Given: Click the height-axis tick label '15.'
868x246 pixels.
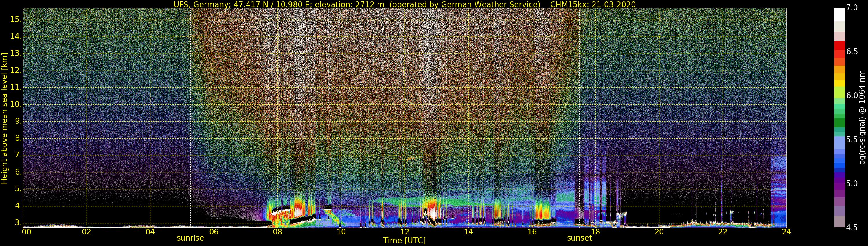Looking at the screenshot, I should point(16,20).
